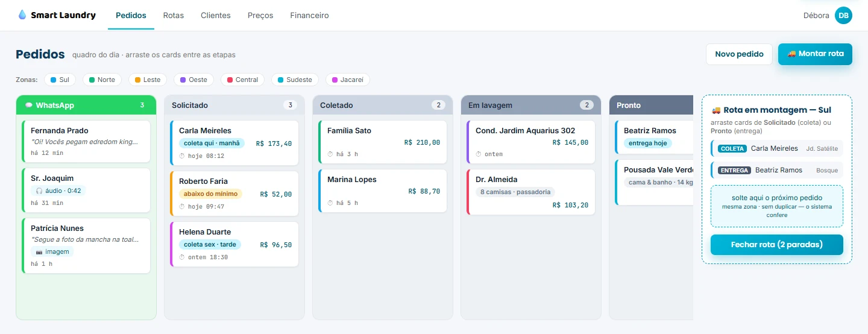Click the Smart Laundry brand name
Image resolution: width=868 pixels, height=334 pixels.
pyautogui.click(x=63, y=15)
